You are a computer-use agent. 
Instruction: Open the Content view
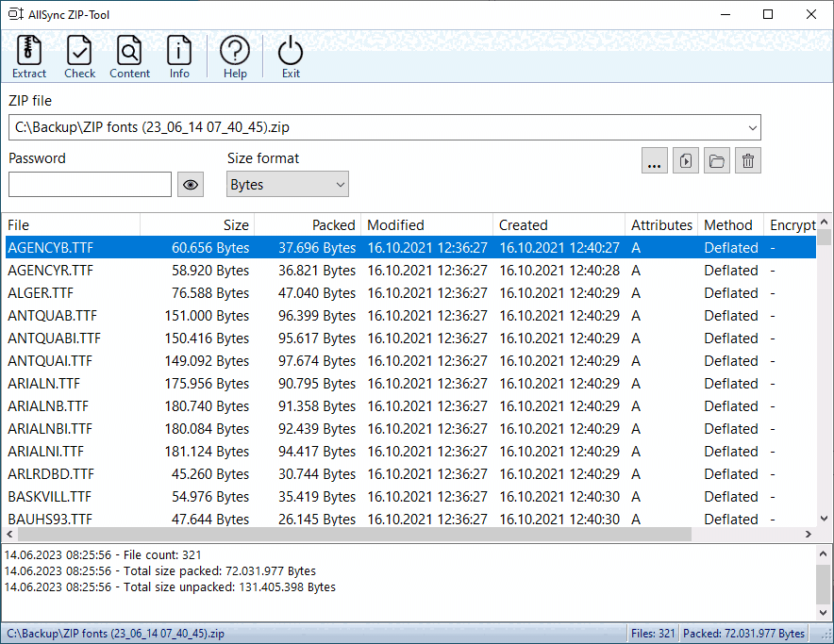pyautogui.click(x=129, y=57)
